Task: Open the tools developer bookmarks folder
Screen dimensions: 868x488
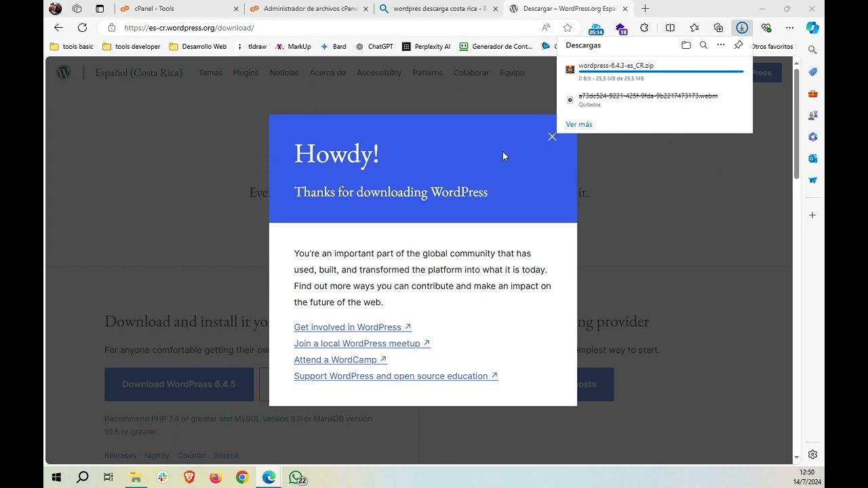Action: click(x=132, y=47)
